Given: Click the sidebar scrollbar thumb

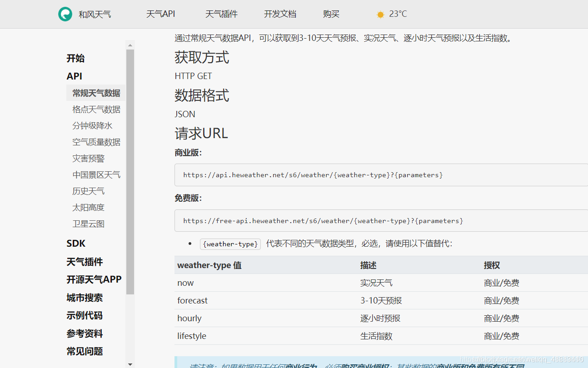Looking at the screenshot, I should coord(130,172).
